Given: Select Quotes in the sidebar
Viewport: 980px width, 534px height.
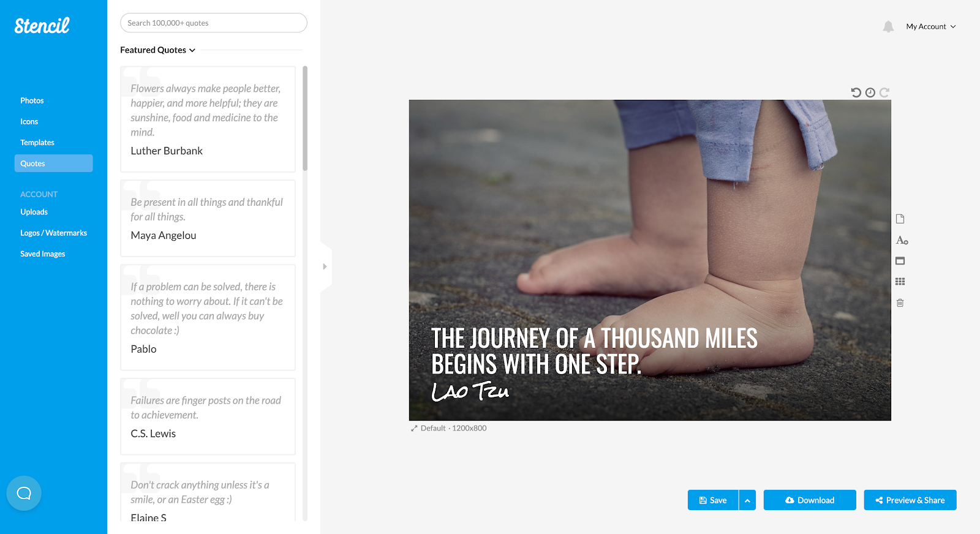Looking at the screenshot, I should 53,164.
